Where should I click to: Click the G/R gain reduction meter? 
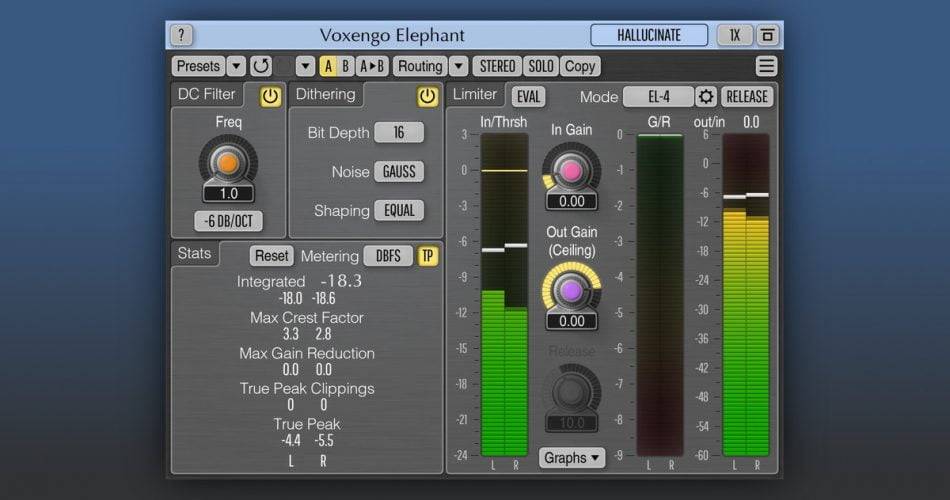pos(660,295)
